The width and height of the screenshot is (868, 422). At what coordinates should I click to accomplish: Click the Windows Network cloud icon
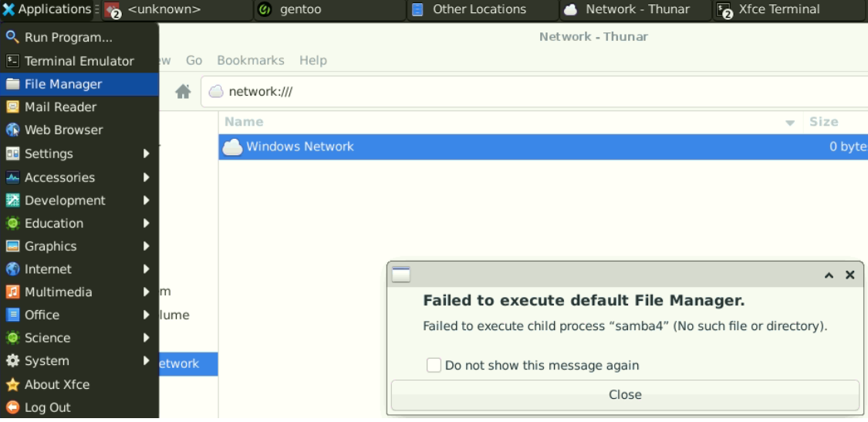click(x=232, y=147)
